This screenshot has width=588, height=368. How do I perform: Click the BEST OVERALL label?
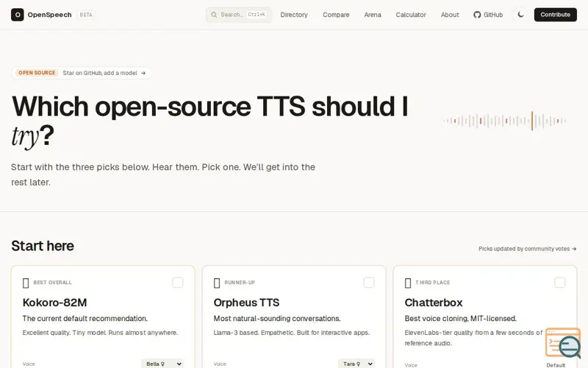[52, 283]
